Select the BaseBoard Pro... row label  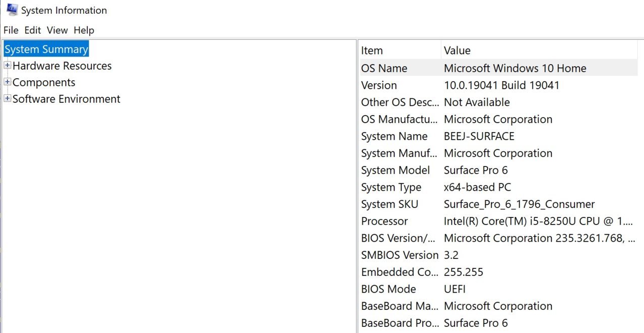400,323
